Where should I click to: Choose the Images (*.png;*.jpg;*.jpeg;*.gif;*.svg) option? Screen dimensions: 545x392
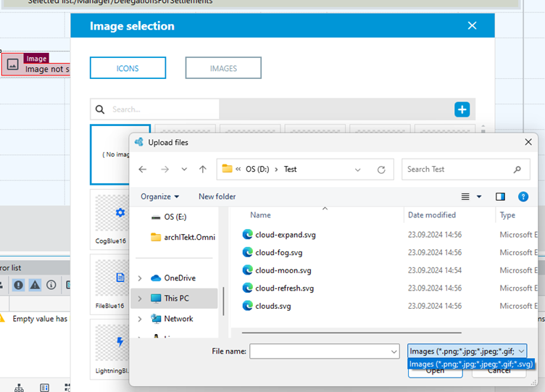pos(471,364)
